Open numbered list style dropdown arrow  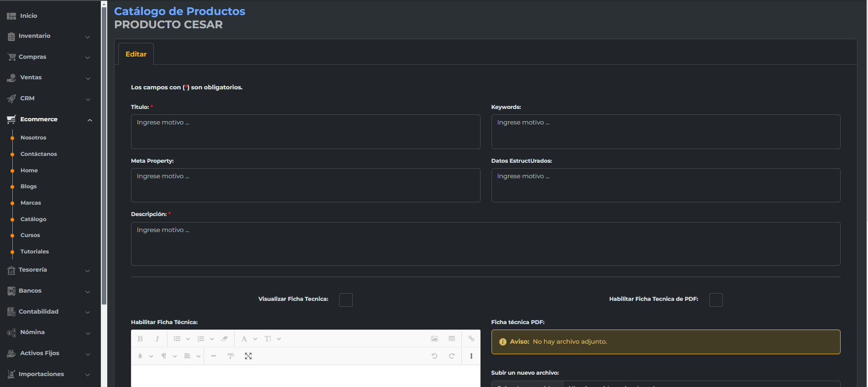212,339
